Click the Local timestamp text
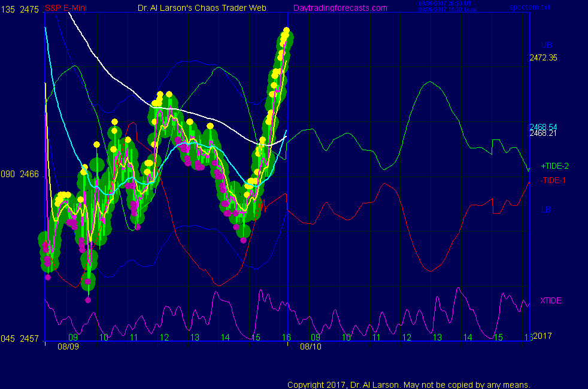This screenshot has width=588, height=389. (x=447, y=10)
